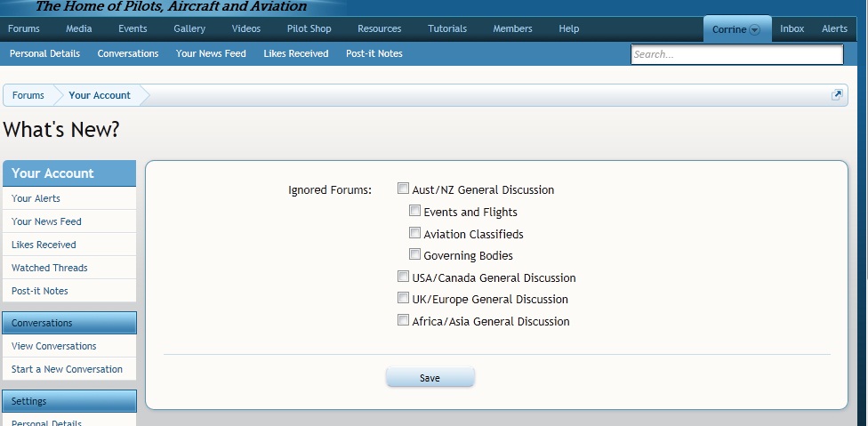The height and width of the screenshot is (426, 868).
Task: Open the Pilot Shop menu
Action: click(x=309, y=28)
